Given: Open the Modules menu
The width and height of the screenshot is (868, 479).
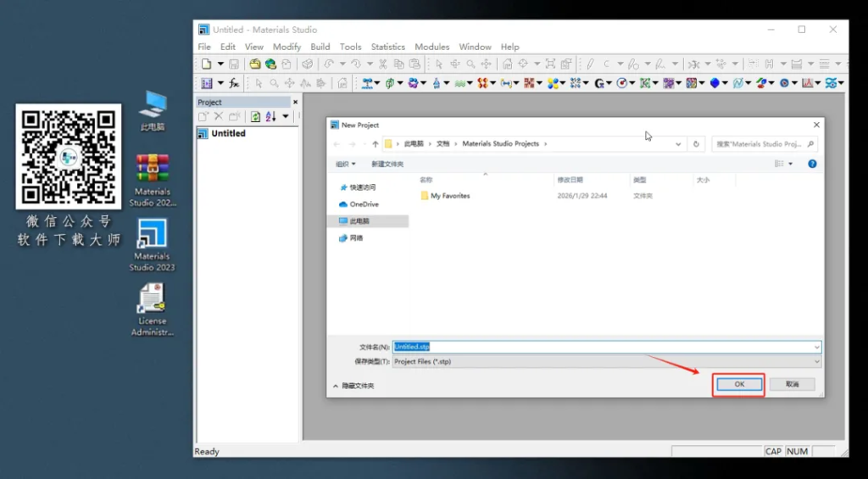Looking at the screenshot, I should tap(431, 47).
